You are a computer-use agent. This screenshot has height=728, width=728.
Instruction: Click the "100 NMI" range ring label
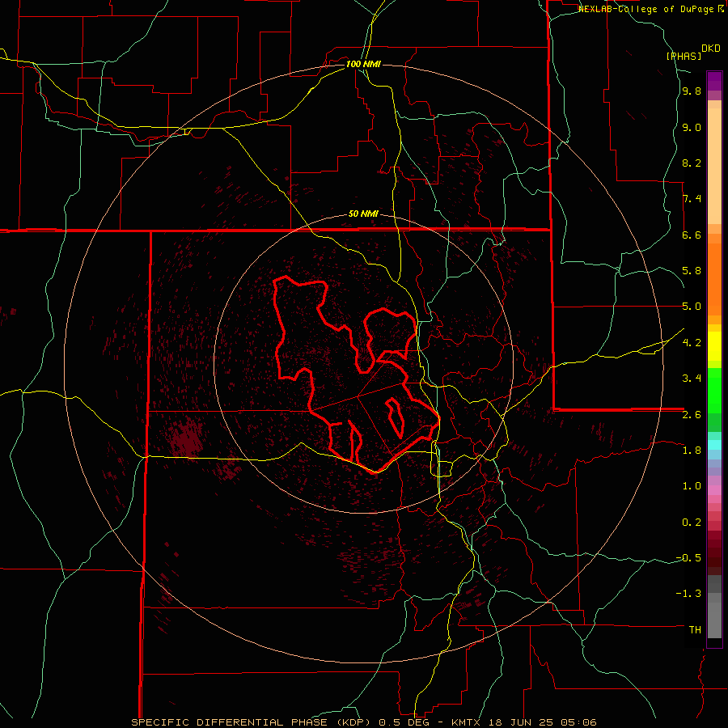point(363,64)
